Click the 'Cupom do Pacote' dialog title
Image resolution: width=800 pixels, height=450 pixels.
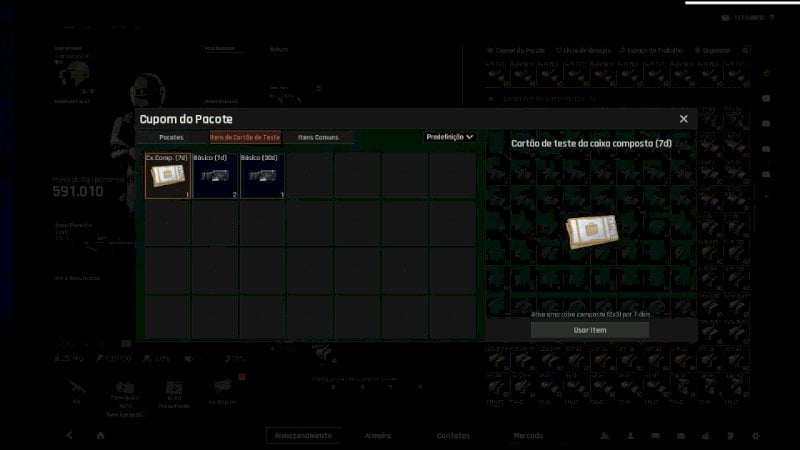tap(186, 119)
